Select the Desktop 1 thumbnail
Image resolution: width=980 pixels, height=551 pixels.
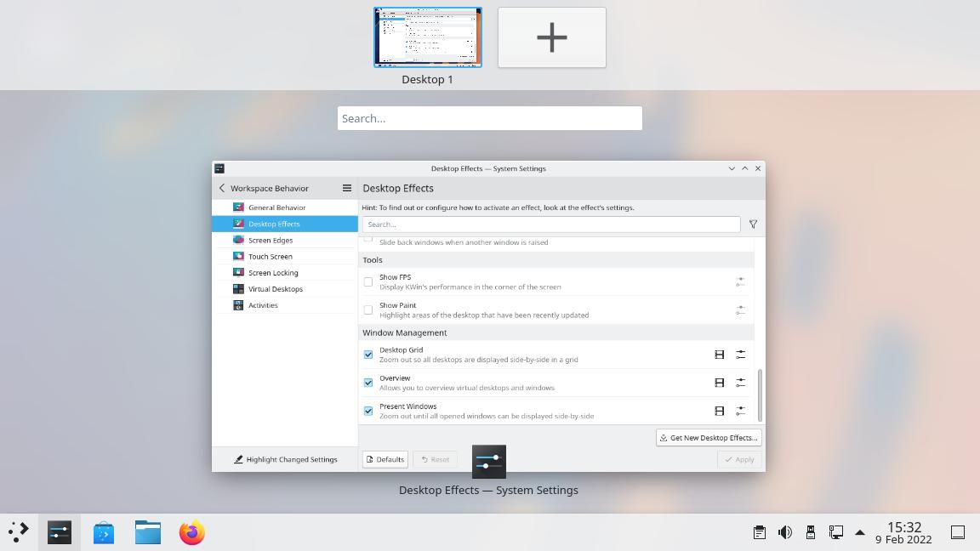(x=428, y=37)
